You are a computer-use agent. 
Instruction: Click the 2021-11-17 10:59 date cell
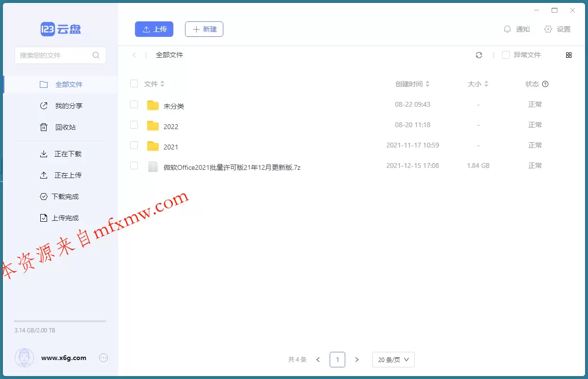coord(413,145)
